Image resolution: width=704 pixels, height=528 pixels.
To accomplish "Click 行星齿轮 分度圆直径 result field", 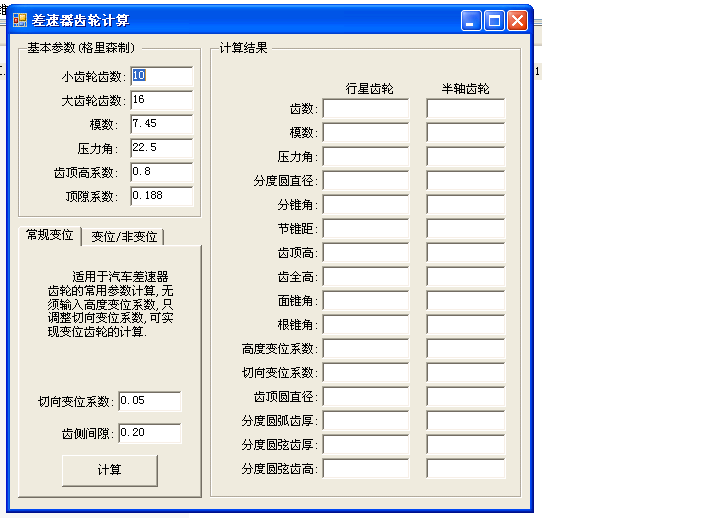I will (x=366, y=180).
